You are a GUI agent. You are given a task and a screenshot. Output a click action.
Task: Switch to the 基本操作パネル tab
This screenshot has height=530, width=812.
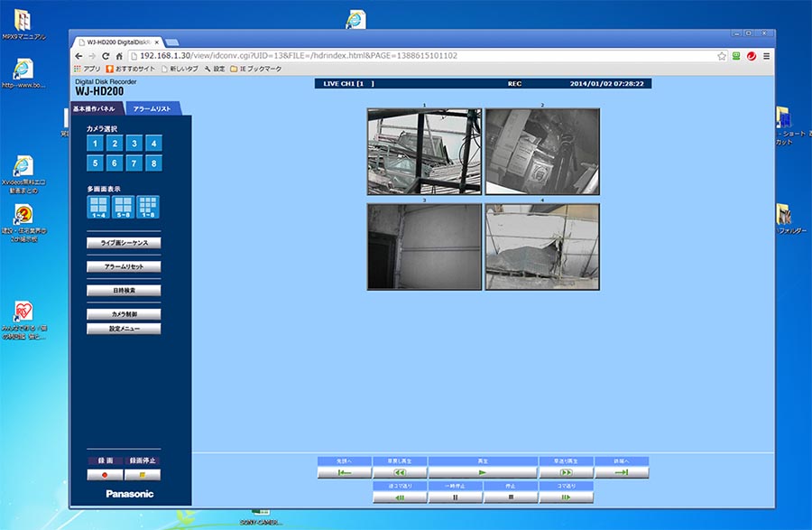pyautogui.click(x=94, y=109)
